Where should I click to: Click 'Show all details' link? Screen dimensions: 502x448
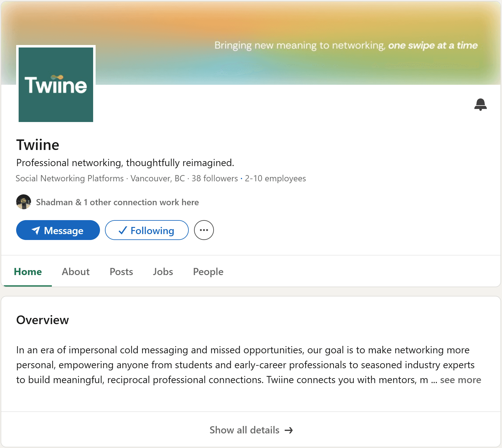click(x=251, y=430)
